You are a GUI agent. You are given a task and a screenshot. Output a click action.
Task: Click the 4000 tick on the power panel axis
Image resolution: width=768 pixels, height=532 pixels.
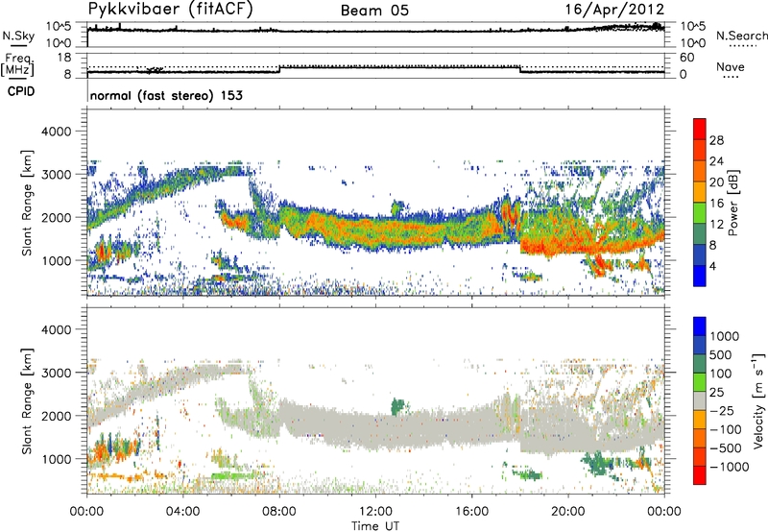pos(57,132)
